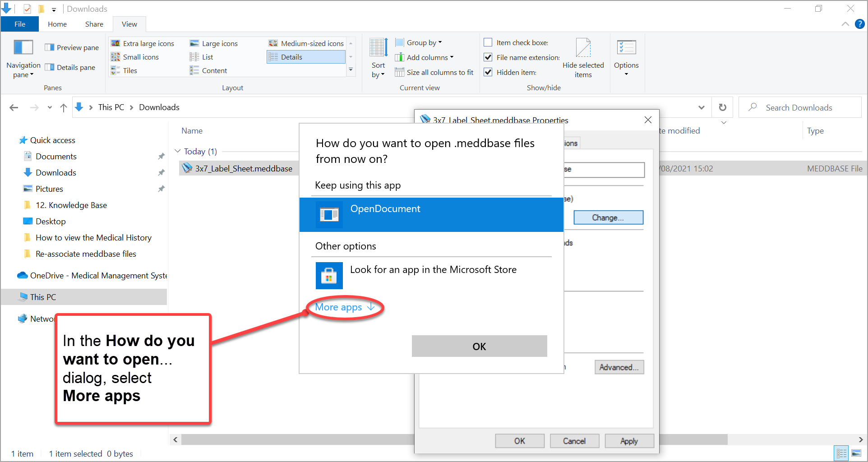Screen dimensions: 868x462
Task: Click the horizontal scrollbar right arrow
Action: [860, 439]
